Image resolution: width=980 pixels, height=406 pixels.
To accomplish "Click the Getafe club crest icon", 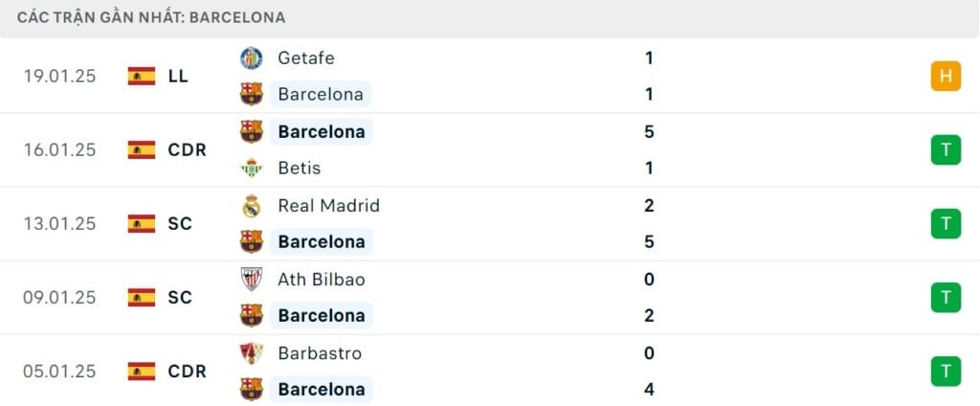I will pos(251,57).
